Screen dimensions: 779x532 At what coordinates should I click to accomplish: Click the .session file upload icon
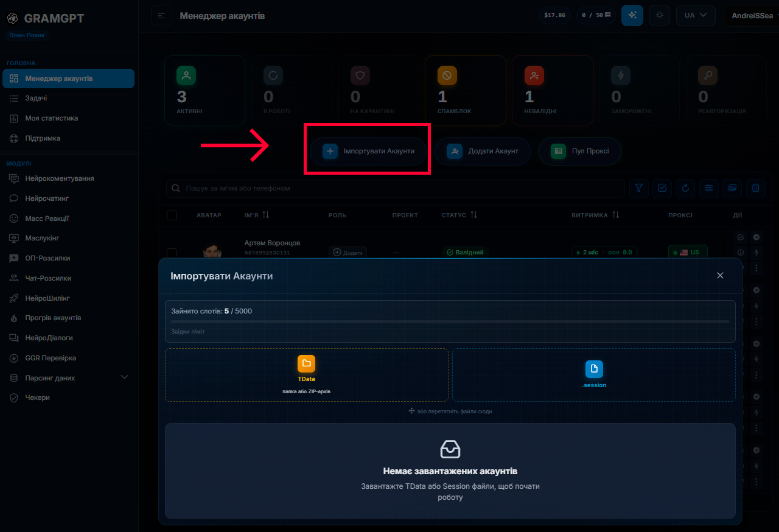coord(594,369)
